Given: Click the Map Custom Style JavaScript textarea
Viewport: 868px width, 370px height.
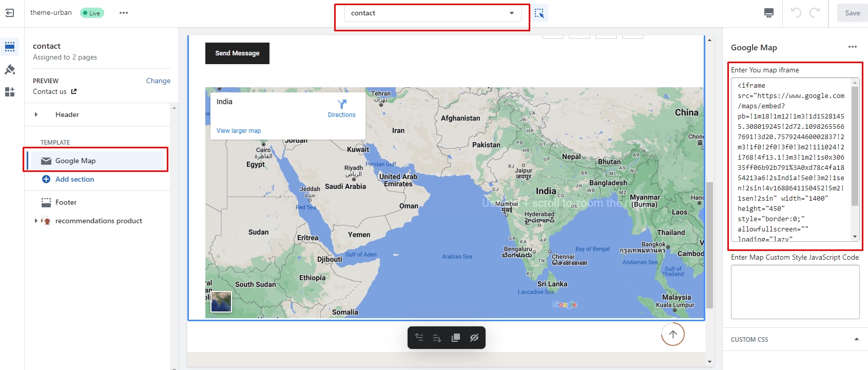Looking at the screenshot, I should [x=795, y=292].
